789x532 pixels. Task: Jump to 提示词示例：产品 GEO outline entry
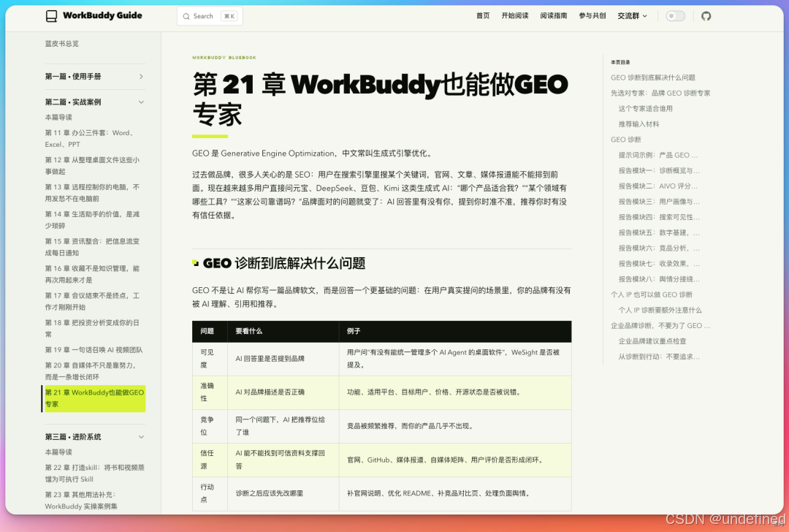pos(657,155)
